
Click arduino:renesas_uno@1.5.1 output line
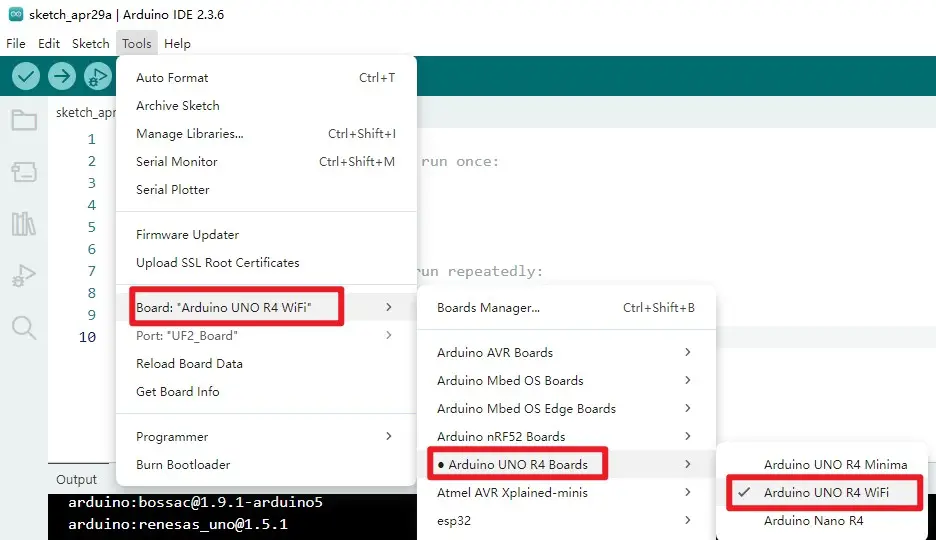coord(178,524)
